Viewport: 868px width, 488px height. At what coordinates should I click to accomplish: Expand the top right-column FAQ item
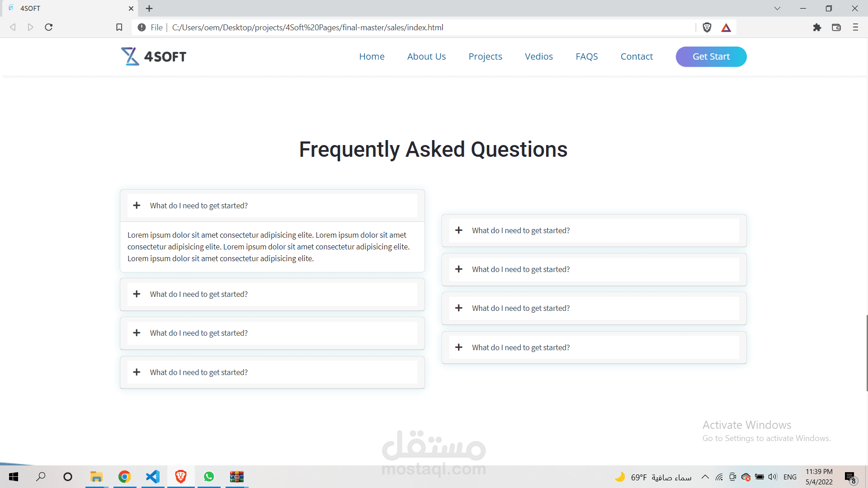coord(521,230)
